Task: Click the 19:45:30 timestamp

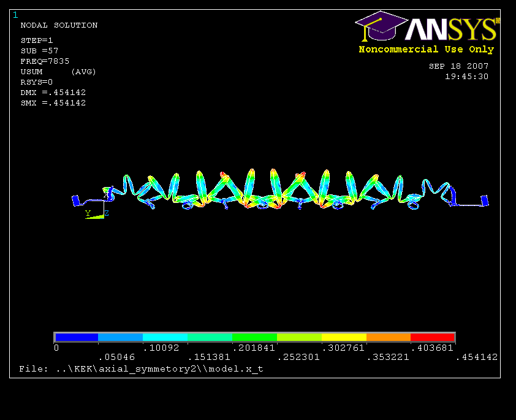Action: pyautogui.click(x=466, y=77)
